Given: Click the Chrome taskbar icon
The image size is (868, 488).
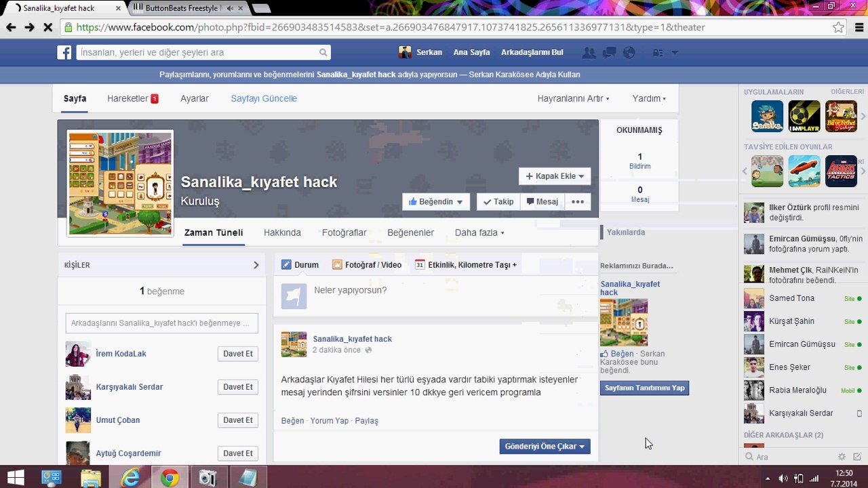Looking at the screenshot, I should (170, 478).
